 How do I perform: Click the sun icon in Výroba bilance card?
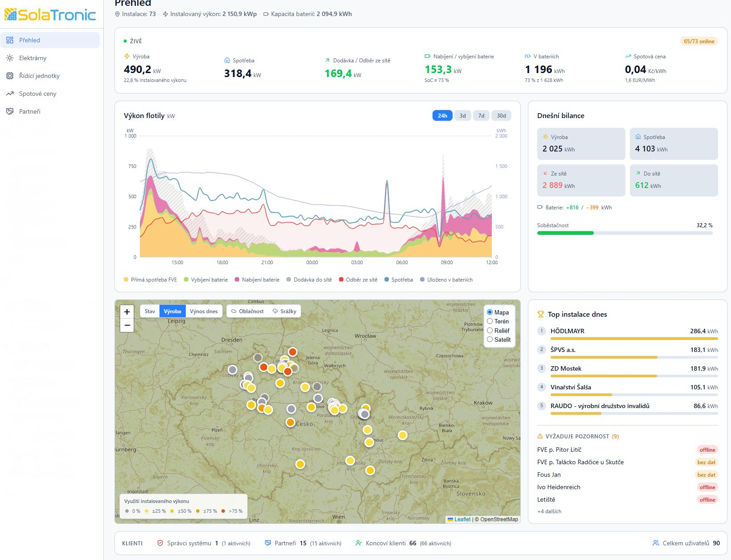pyautogui.click(x=545, y=137)
